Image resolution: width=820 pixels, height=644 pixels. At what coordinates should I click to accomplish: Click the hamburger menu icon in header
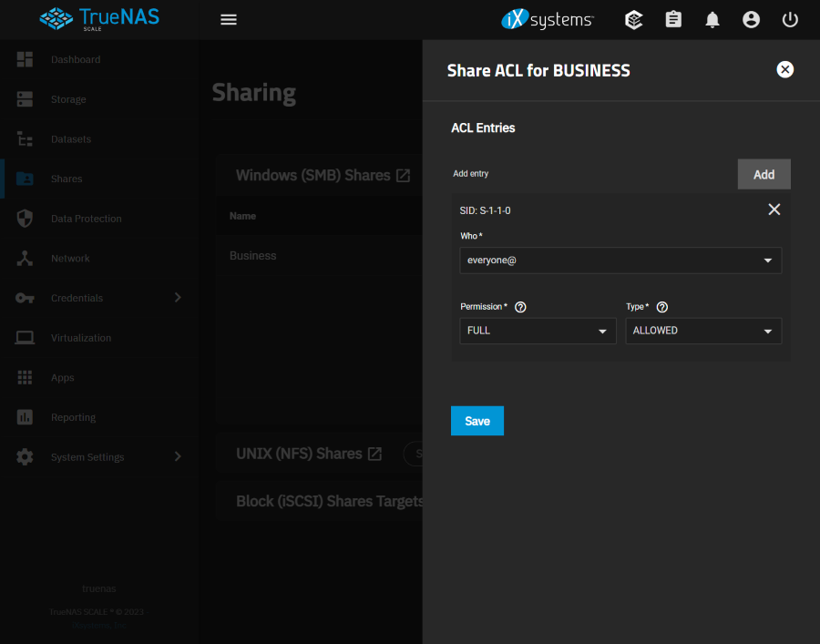tap(229, 19)
